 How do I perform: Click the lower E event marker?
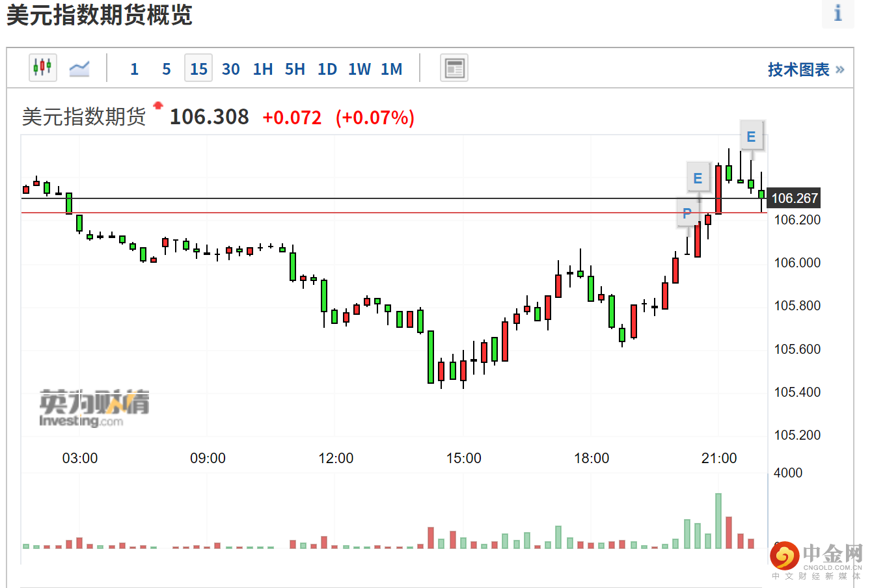[x=698, y=178]
